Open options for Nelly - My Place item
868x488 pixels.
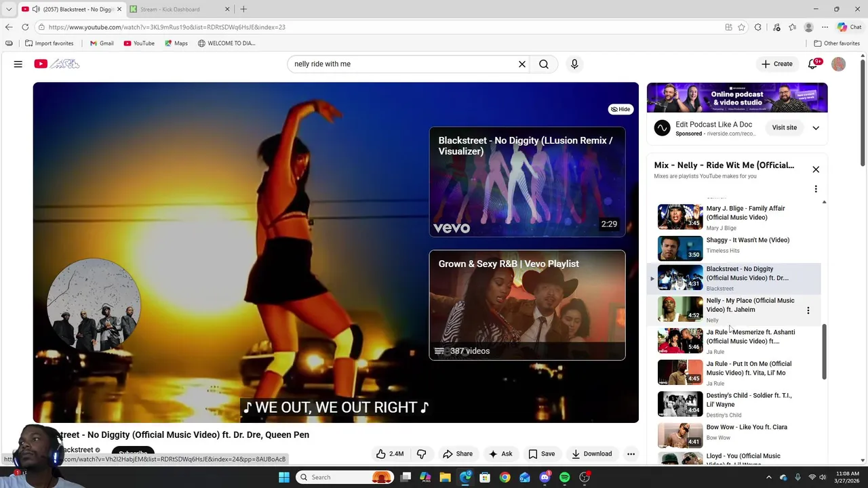[808, 310]
